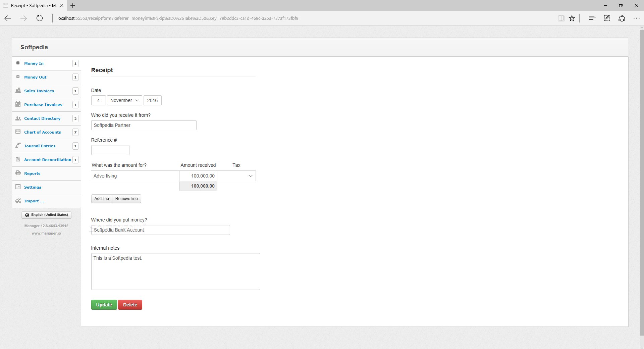
Task: Open Import menu item
Action: pyautogui.click(x=34, y=201)
